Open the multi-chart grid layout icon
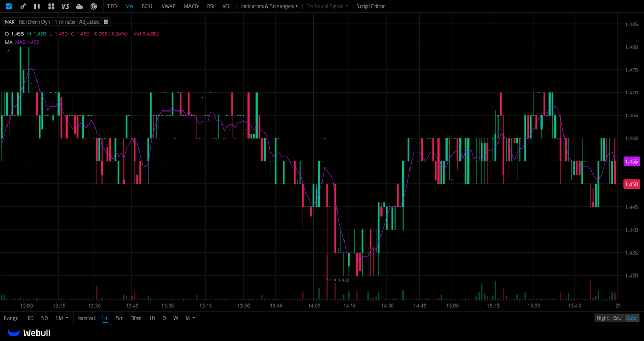 tap(51, 6)
